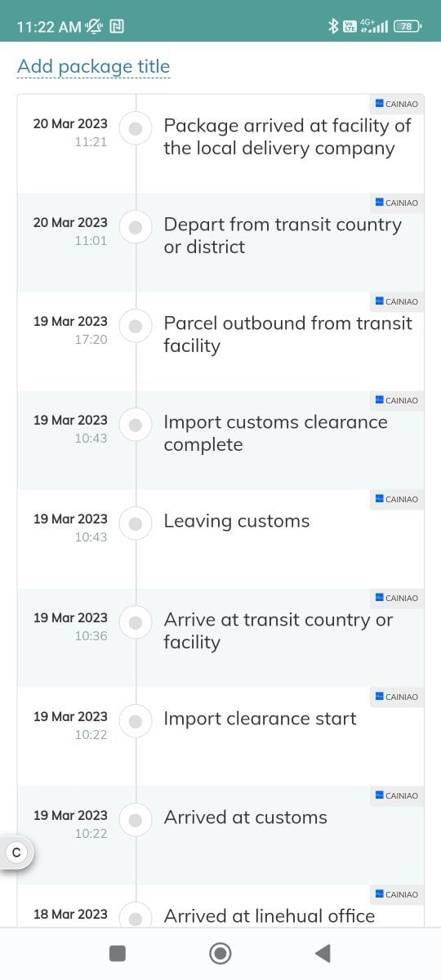Viewport: 441px width, 980px height.
Task: Select the Arrive at transit country or facility event
Action: point(278,631)
